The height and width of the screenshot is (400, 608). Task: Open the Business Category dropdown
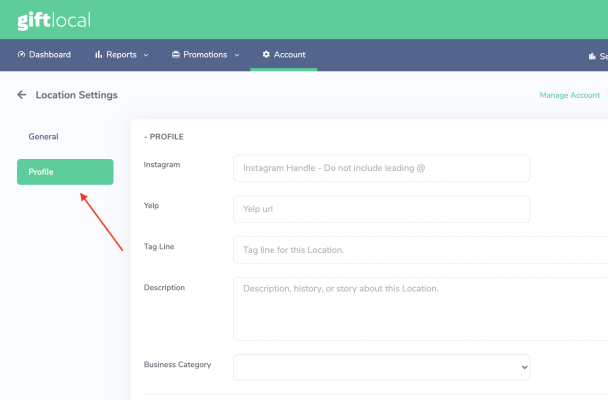(382, 367)
